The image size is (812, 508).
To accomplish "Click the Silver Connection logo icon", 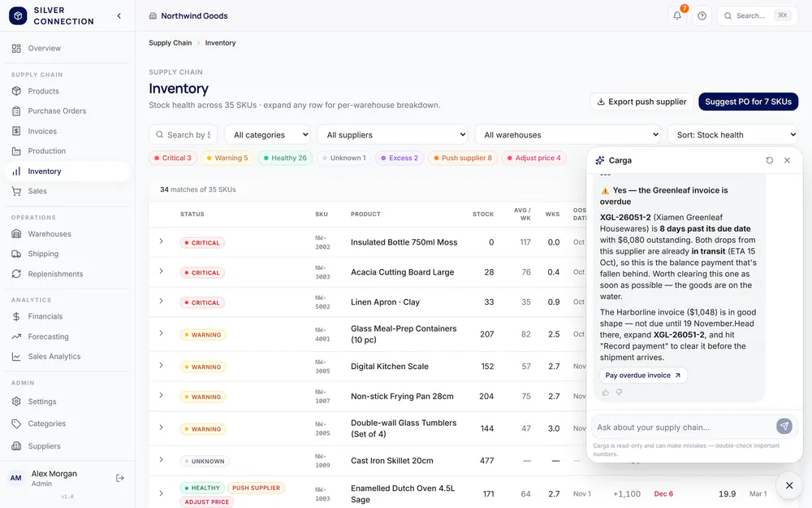I will (x=18, y=15).
